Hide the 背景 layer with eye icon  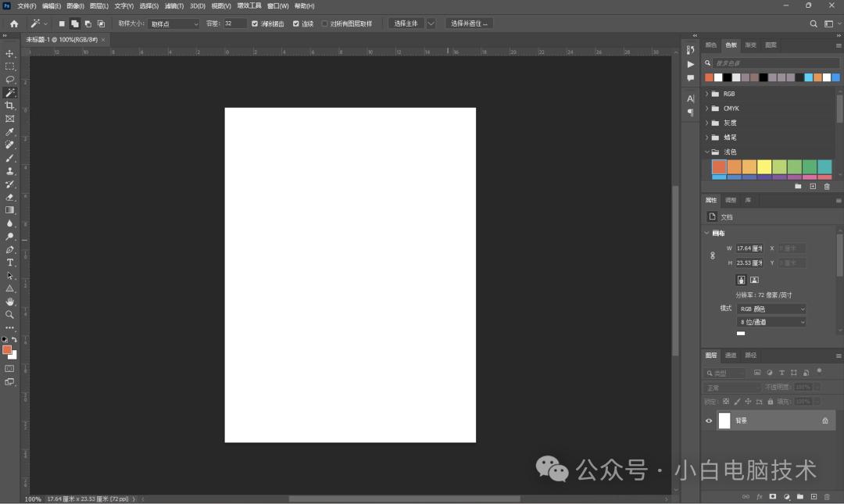[709, 420]
